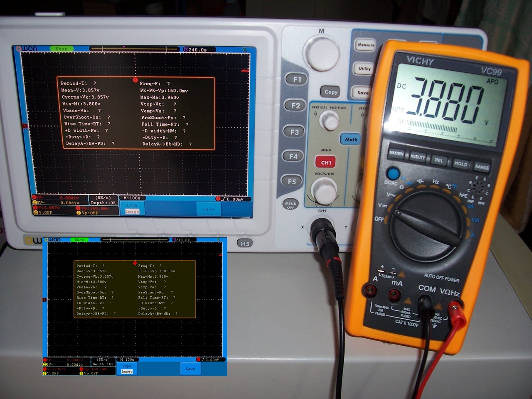Click the on-screen Save item on the oscilloscope display
The width and height of the screenshot is (532, 399).
click(x=209, y=209)
